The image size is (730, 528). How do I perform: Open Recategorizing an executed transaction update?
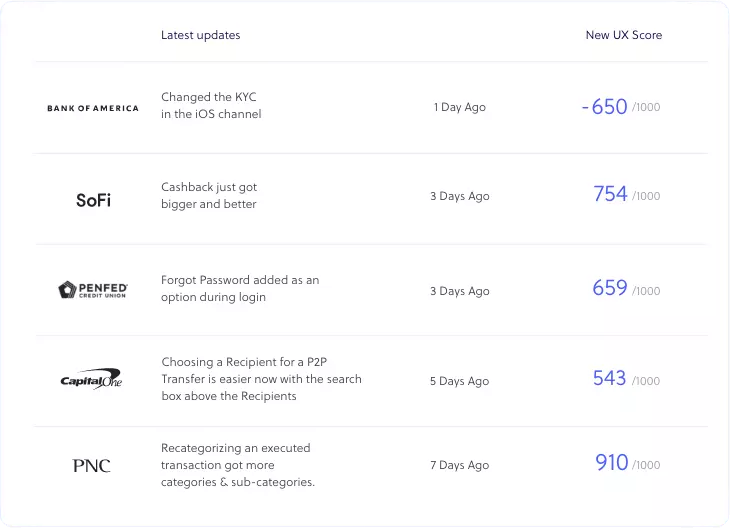coord(238,465)
